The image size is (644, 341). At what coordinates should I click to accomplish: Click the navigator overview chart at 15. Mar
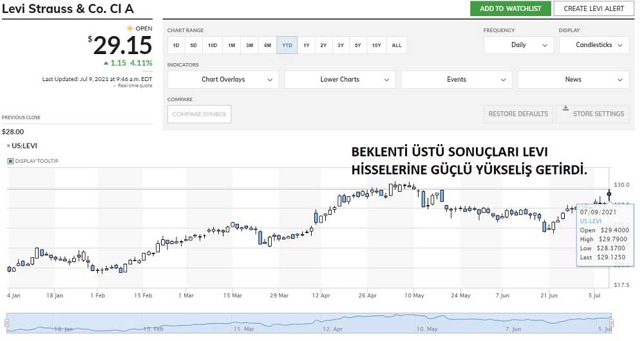(243, 329)
